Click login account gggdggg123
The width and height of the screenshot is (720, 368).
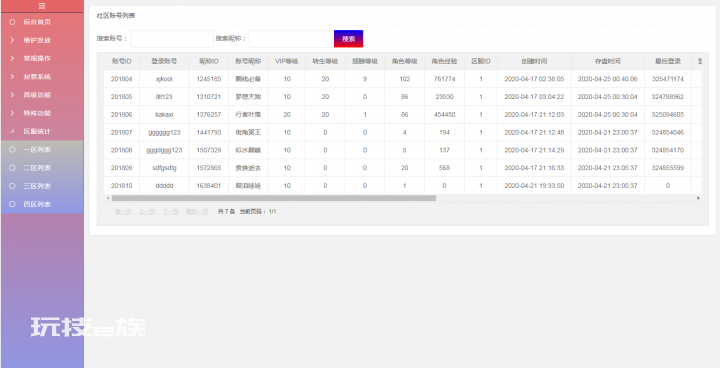pyautogui.click(x=164, y=150)
